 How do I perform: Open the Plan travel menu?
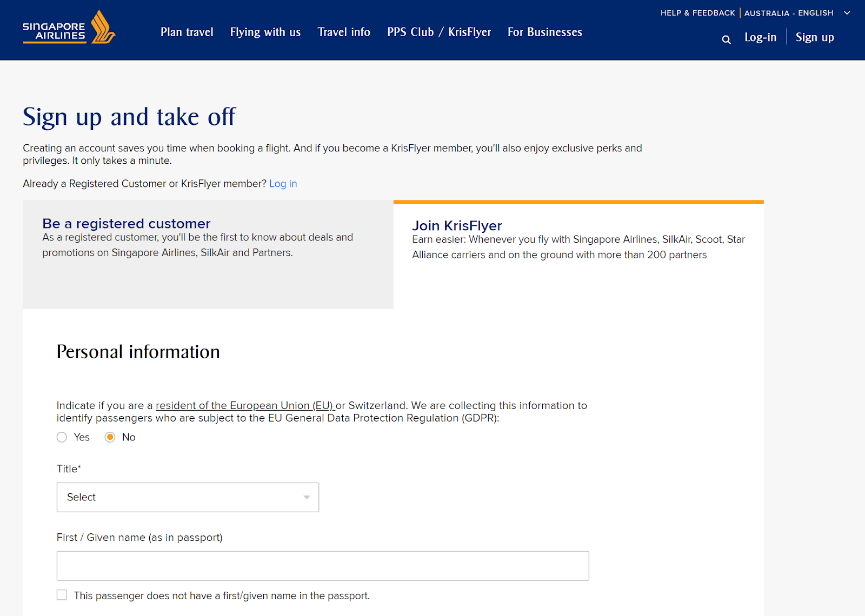[x=187, y=32]
